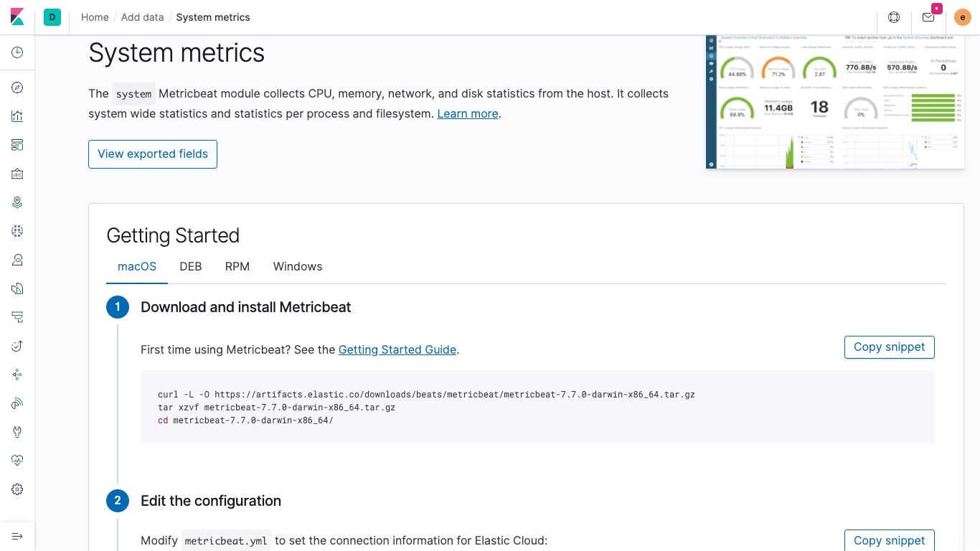Open Canvas from the sidebar
Viewport: 980px width, 551px height.
pyautogui.click(x=17, y=174)
